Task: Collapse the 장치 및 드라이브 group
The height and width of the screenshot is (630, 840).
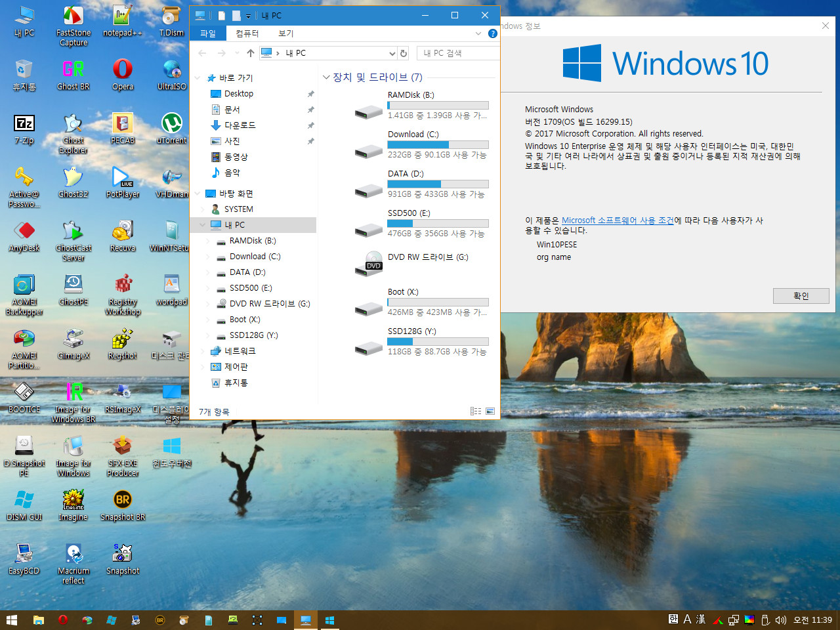Action: pos(326,77)
